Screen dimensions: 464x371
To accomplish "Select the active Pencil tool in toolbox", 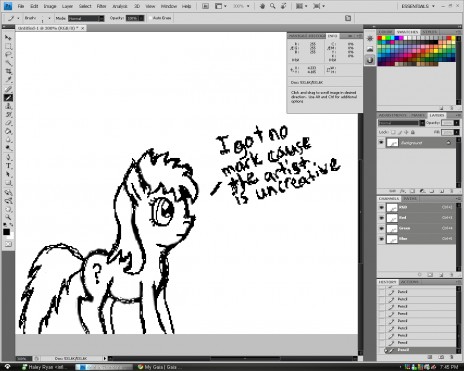I will [8, 98].
